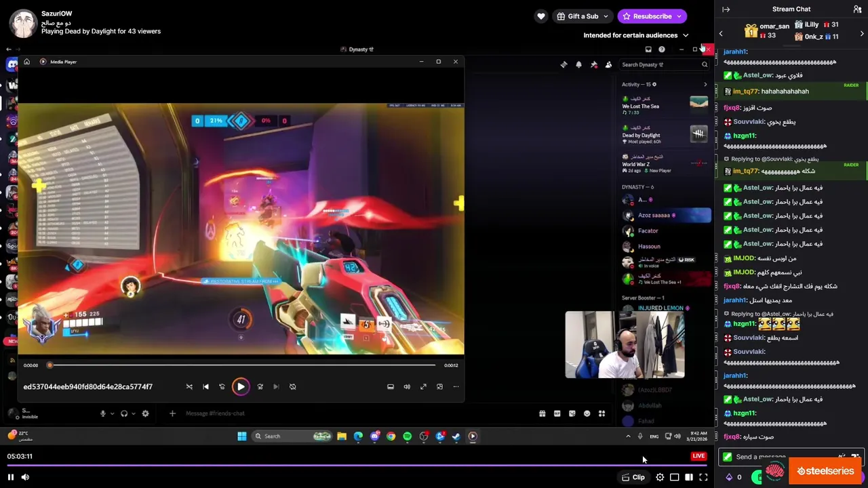Toggle Discord microphone mute

tap(103, 414)
